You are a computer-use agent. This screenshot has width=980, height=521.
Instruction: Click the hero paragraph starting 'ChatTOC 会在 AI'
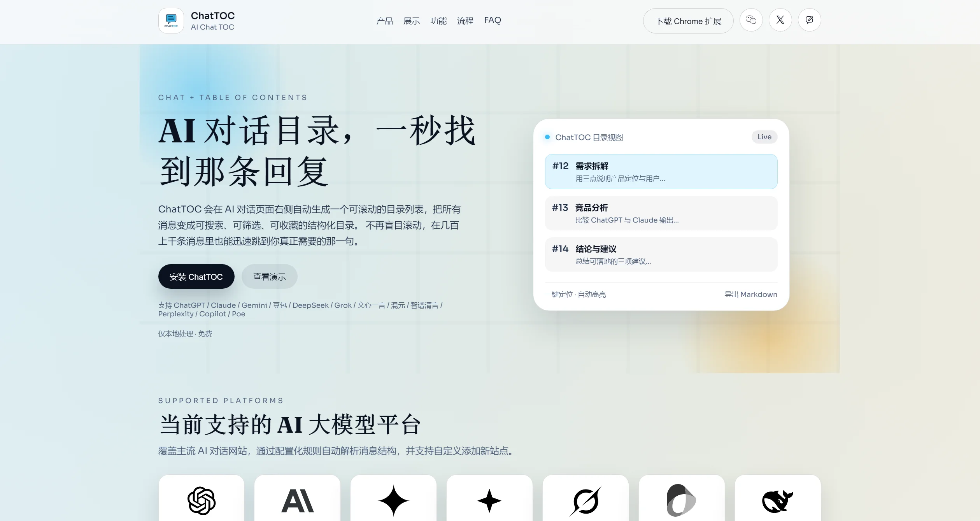309,225
